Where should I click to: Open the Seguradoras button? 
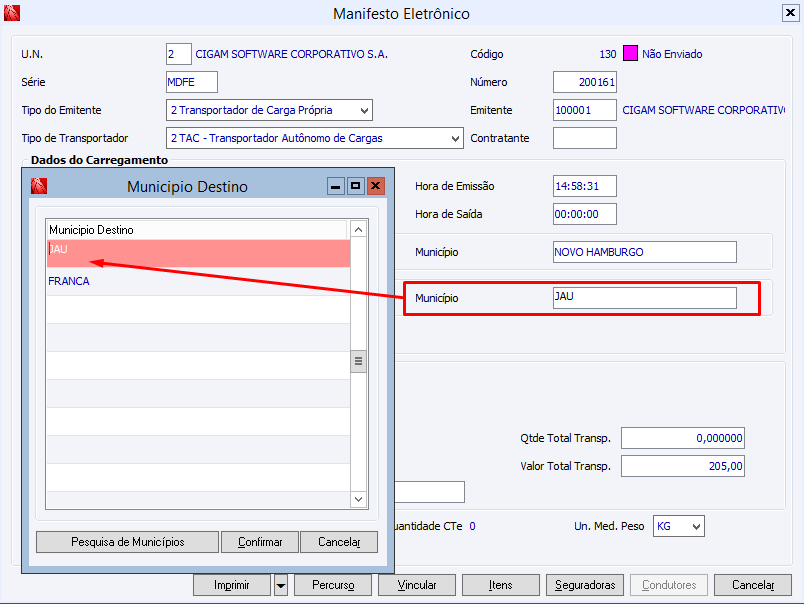pos(585,585)
